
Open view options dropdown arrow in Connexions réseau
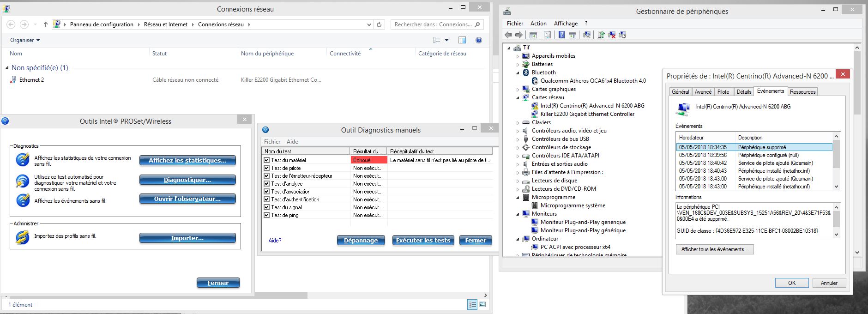click(x=446, y=40)
